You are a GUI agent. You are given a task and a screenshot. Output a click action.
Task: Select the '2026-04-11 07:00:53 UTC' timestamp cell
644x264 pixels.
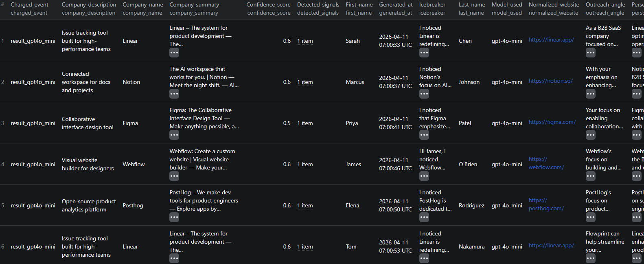pyautogui.click(x=396, y=246)
